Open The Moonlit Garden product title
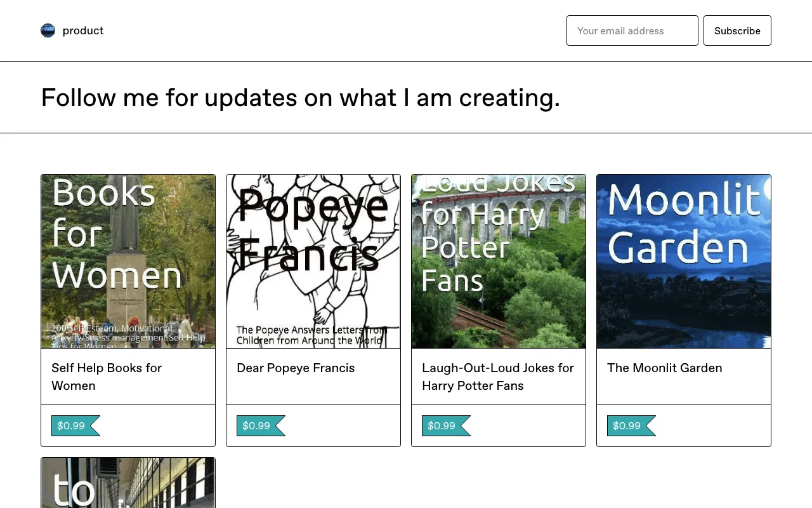Image resolution: width=812 pixels, height=508 pixels. [664, 368]
